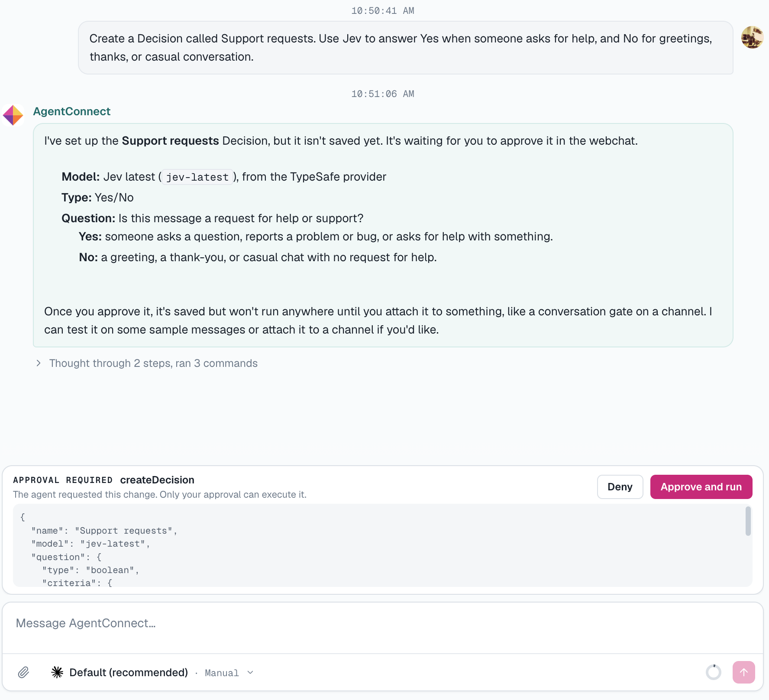This screenshot has width=769, height=700.
Task: Click the jev-latest inline code tag
Action: coord(197,177)
